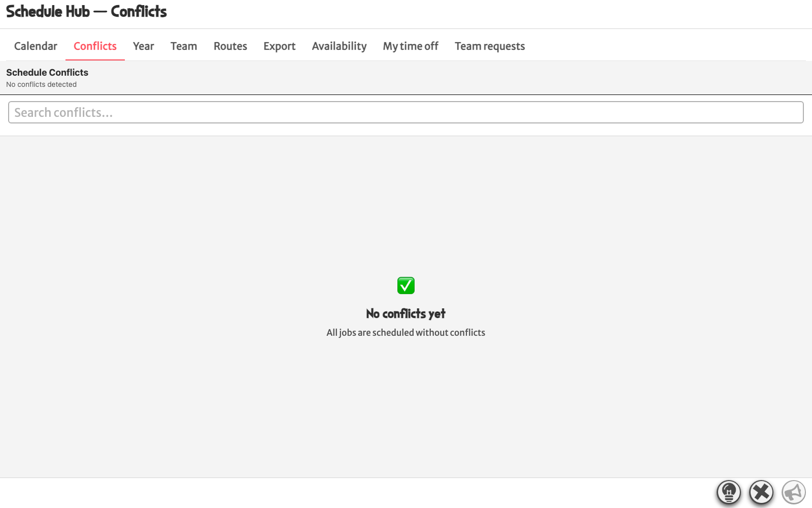Open the Team requests tab
Screen dimensions: 812x508
490,46
